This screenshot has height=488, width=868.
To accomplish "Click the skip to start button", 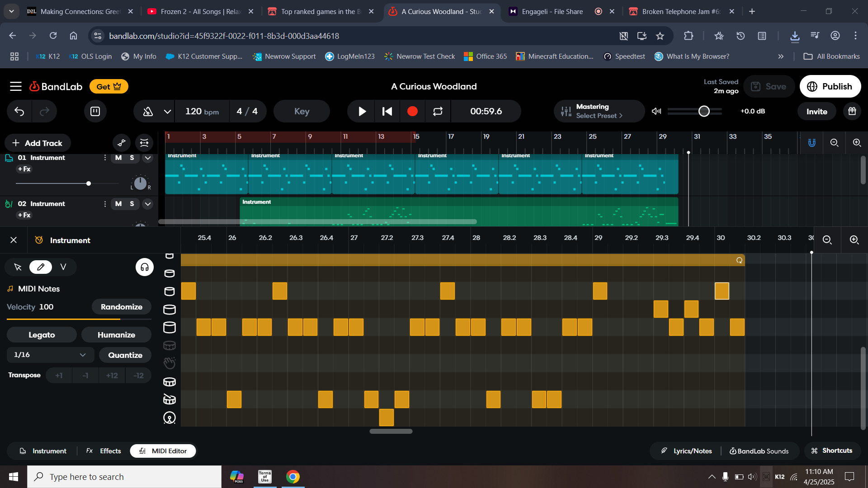I will (x=387, y=112).
